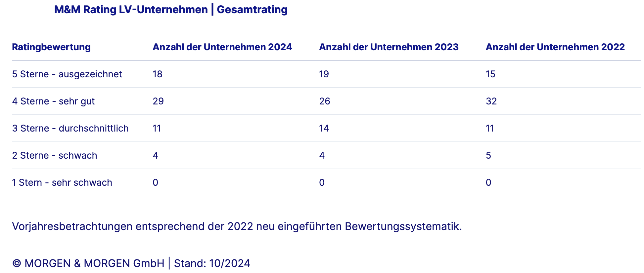Click the value 19 for 5 Sterne in 2023
Image resolution: width=644 pixels, height=273 pixels.
pos(324,74)
